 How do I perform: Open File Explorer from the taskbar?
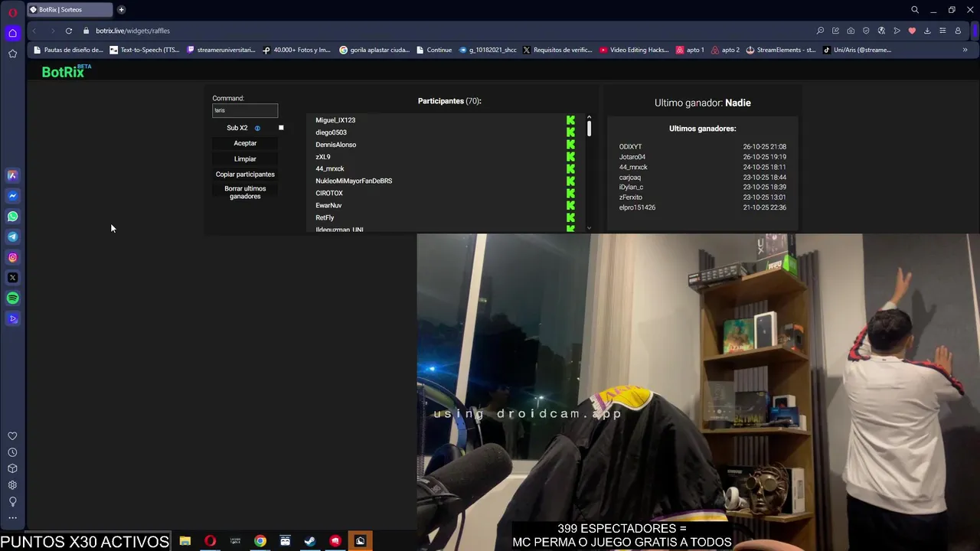[x=185, y=541]
